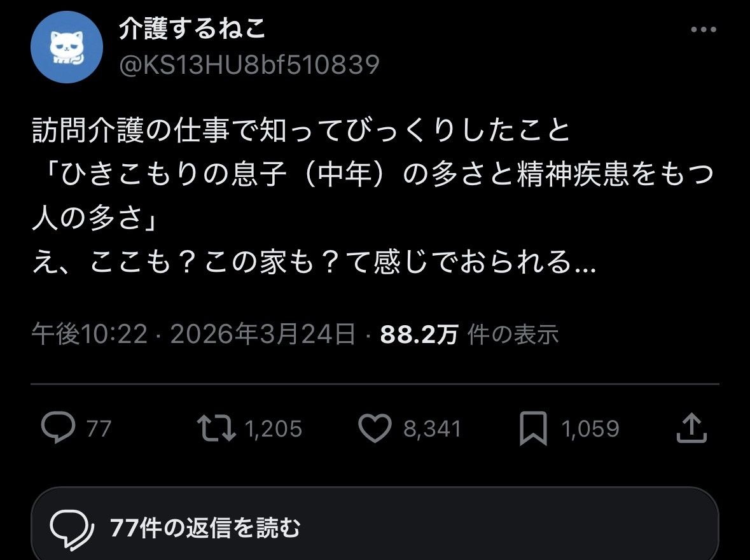Click the 1,059 bookmarks count
The height and width of the screenshot is (560, 750).
point(591,428)
